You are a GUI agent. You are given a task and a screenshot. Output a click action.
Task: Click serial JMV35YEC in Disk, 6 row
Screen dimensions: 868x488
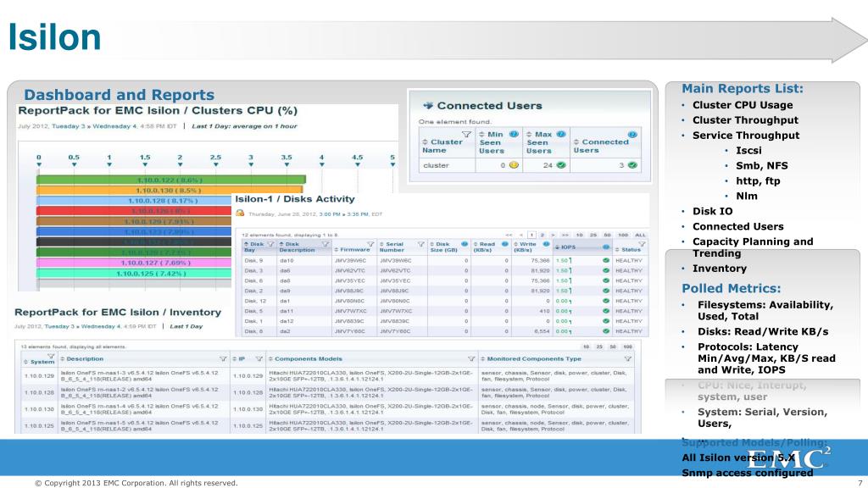click(x=392, y=280)
